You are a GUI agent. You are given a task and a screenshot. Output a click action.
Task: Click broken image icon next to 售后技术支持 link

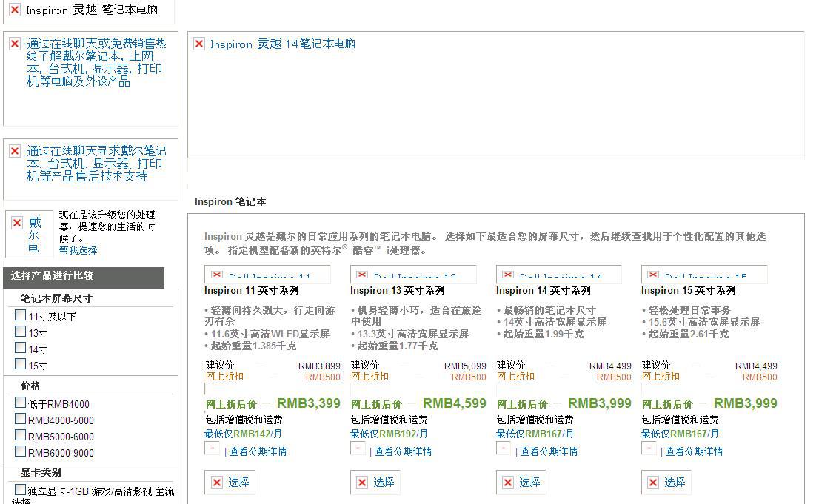pyautogui.click(x=15, y=151)
